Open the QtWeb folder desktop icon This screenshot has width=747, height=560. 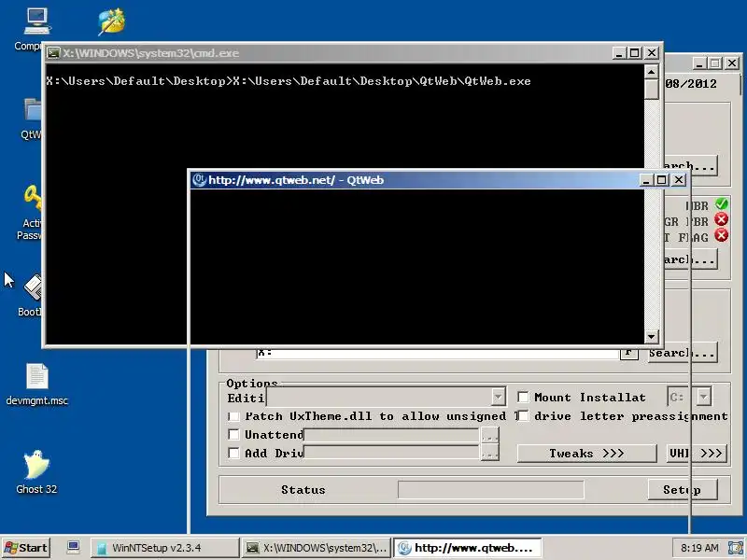33,109
